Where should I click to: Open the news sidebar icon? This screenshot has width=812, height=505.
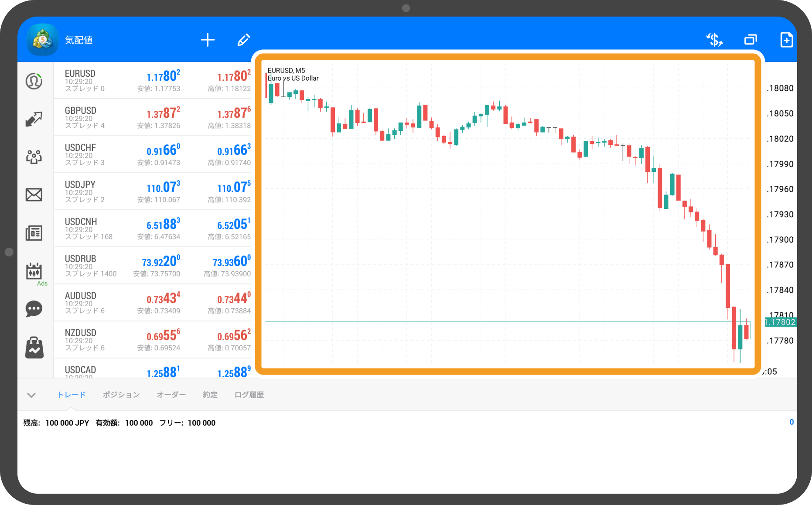(34, 233)
